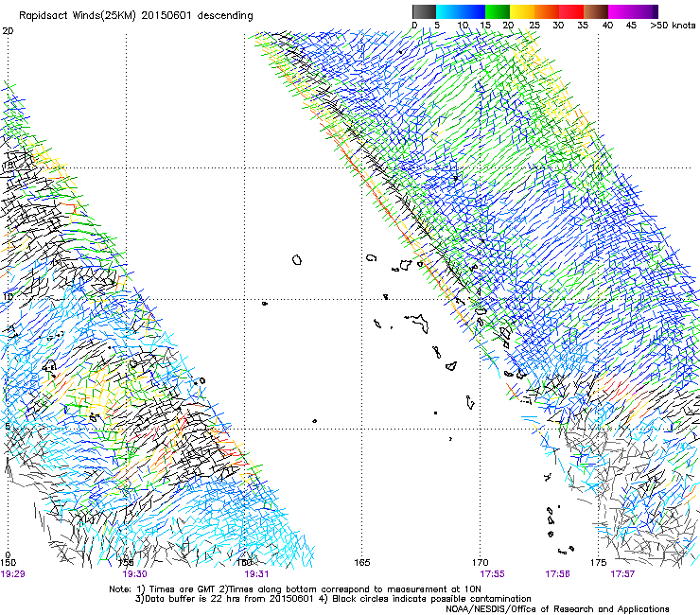Click the dark purple 45-50 knots segment
The width and height of the screenshot is (700, 615).
pos(645,11)
